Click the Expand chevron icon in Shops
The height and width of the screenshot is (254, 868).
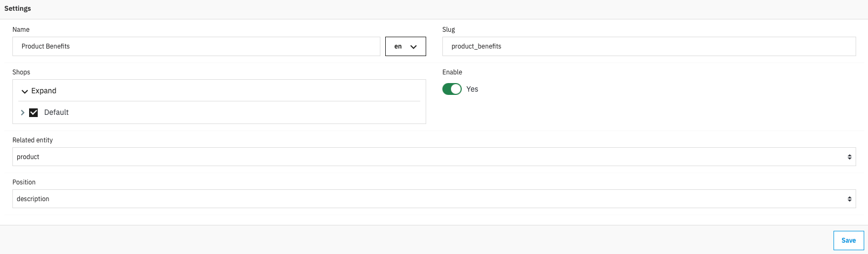pyautogui.click(x=25, y=91)
